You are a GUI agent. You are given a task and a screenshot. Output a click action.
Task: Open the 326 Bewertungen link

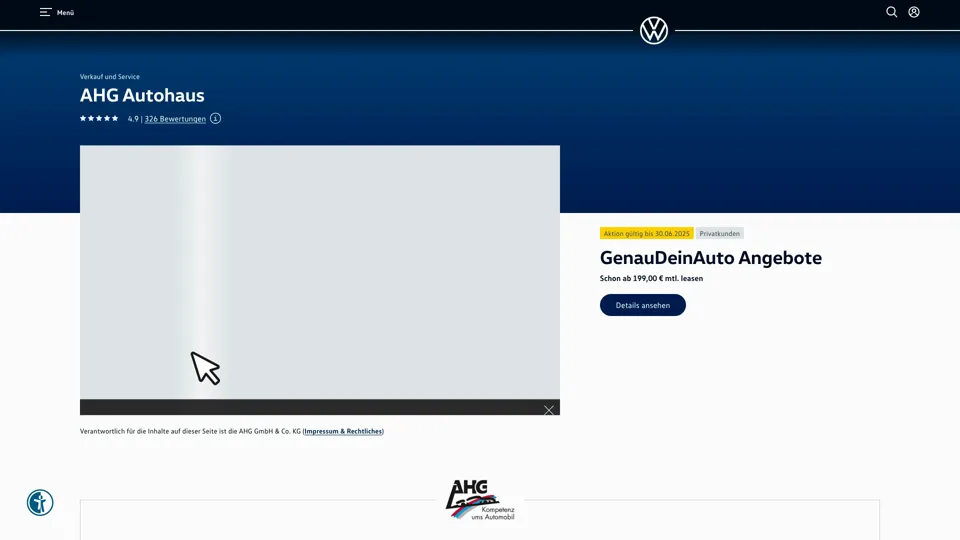coord(175,119)
